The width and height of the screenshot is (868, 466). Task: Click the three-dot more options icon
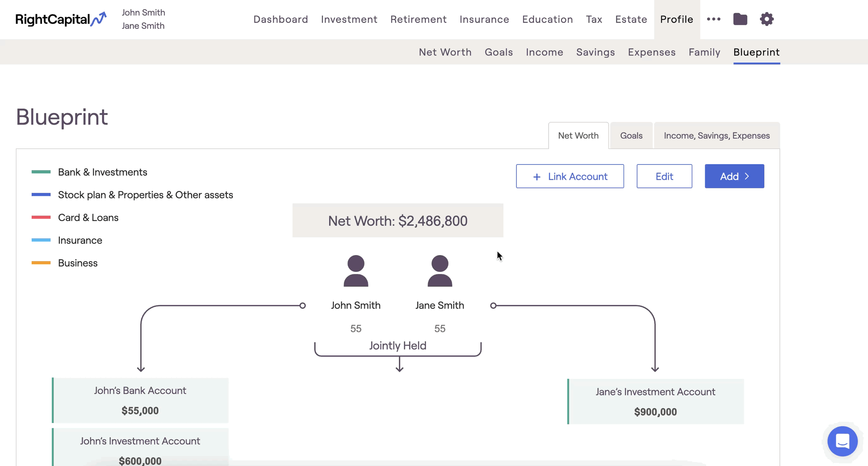713,19
